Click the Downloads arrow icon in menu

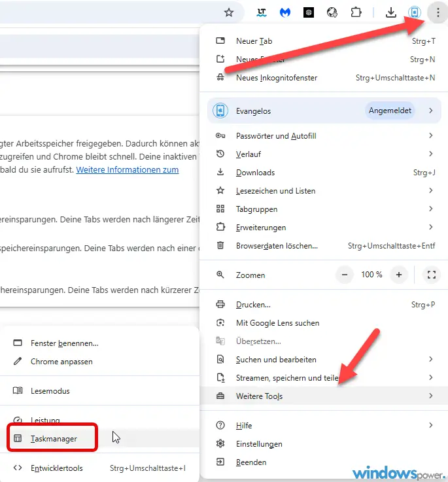coord(220,172)
